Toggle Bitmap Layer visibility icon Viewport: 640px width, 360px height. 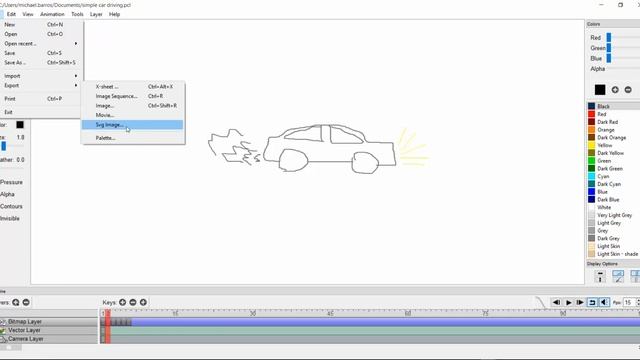click(x=2, y=322)
